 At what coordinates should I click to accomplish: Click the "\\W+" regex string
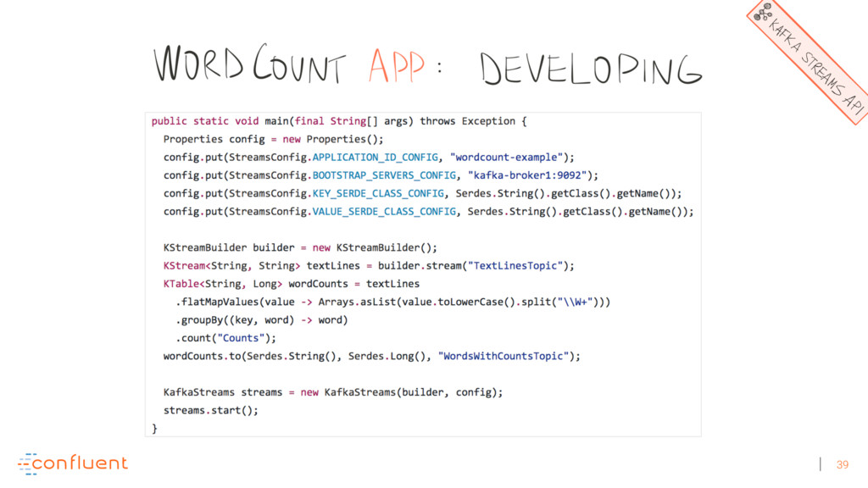click(576, 302)
